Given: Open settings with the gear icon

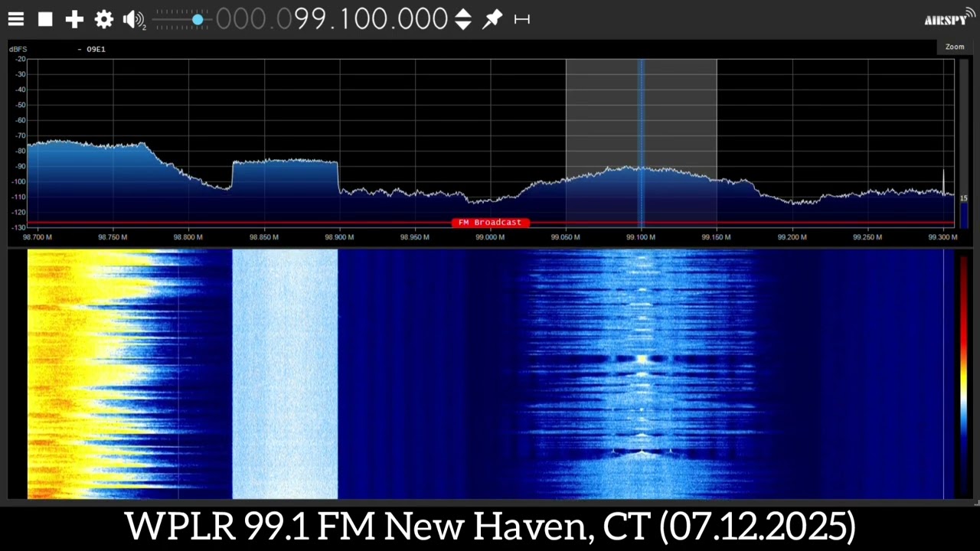Looking at the screenshot, I should coord(104,19).
